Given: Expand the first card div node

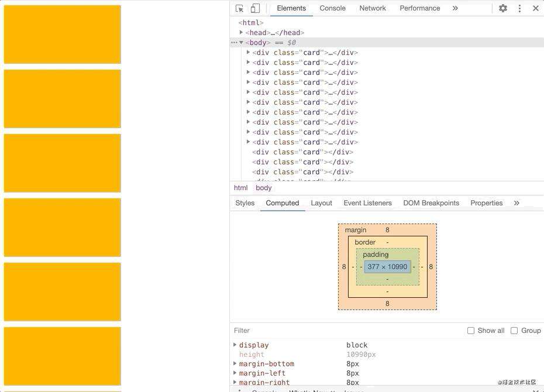Looking at the screenshot, I should [x=248, y=53].
